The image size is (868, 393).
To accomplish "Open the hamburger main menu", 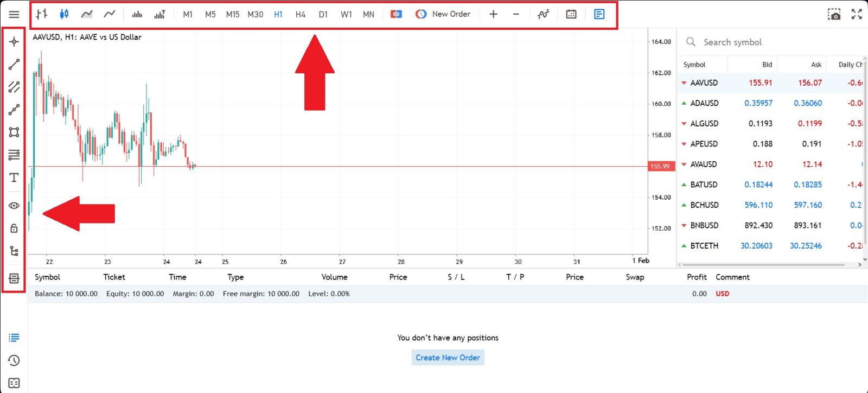I will (14, 14).
